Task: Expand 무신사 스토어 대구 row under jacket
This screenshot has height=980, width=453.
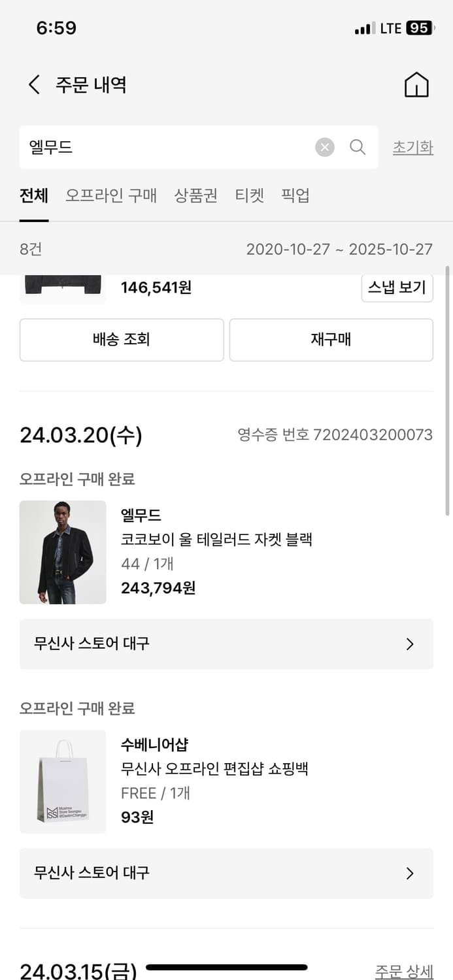Action: pos(226,644)
